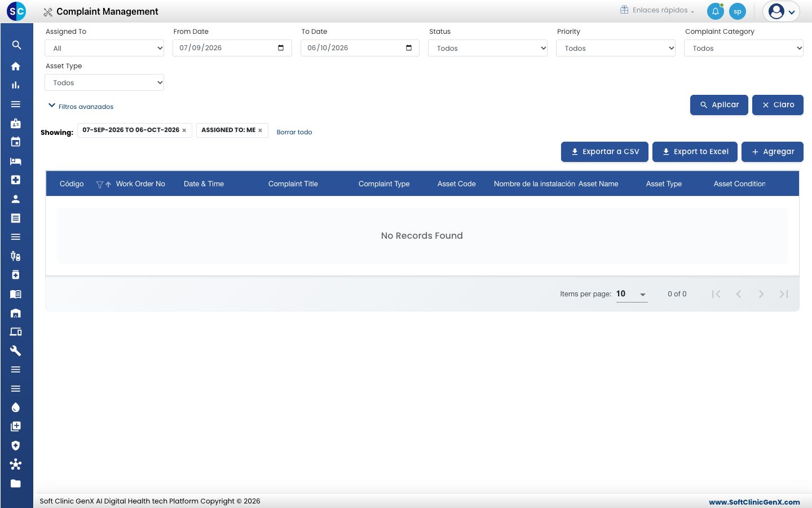Screen dimensions: 812x508
Task: Open the folder sidebar icon
Action: coord(16,483)
